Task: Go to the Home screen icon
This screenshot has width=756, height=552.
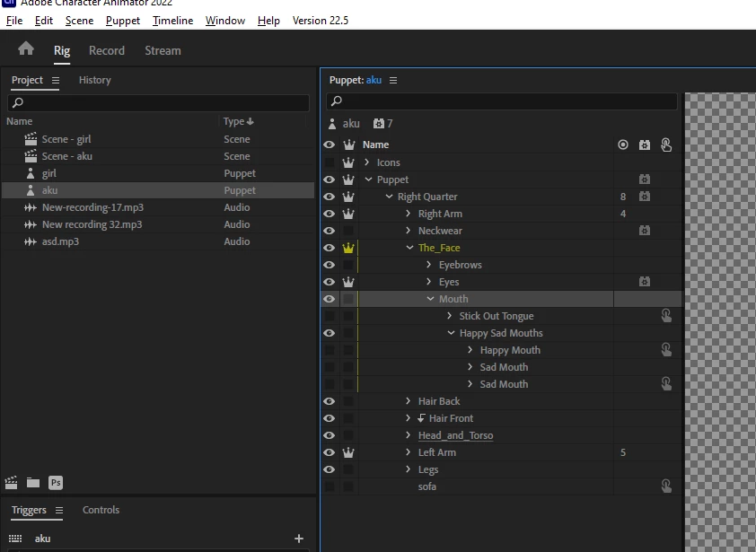Action: 26,48
